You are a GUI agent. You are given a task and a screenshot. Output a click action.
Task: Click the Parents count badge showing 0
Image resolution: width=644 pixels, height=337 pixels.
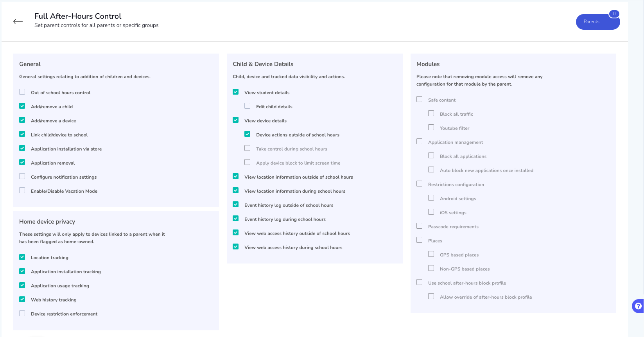(x=614, y=14)
